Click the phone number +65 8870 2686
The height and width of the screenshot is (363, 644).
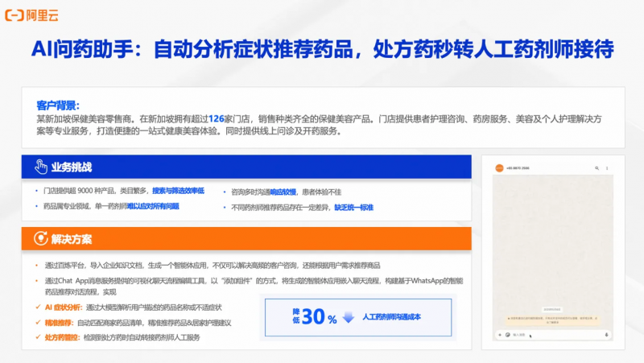(520, 168)
